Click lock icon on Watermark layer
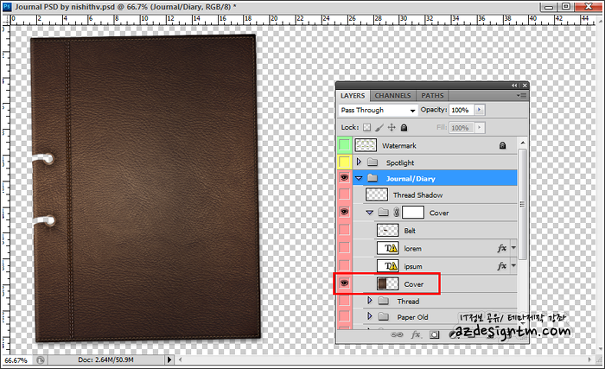Viewport: 605px width, 369px height. [x=502, y=146]
